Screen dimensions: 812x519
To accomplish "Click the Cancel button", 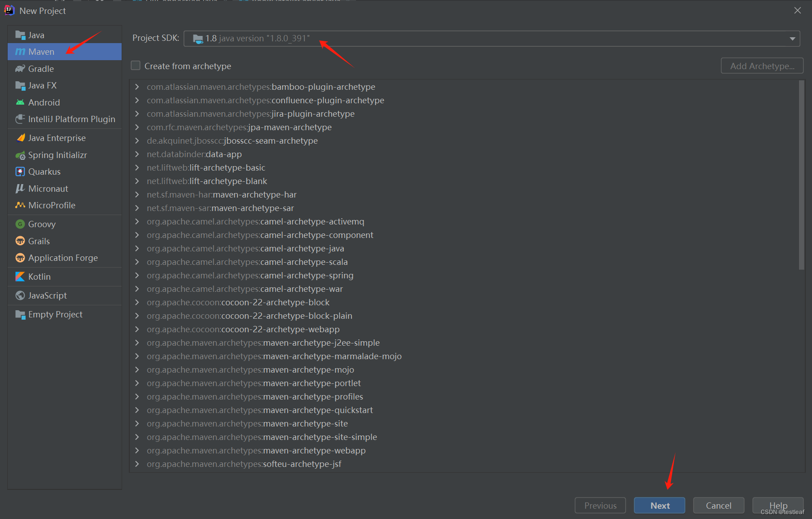I will coord(719,506).
